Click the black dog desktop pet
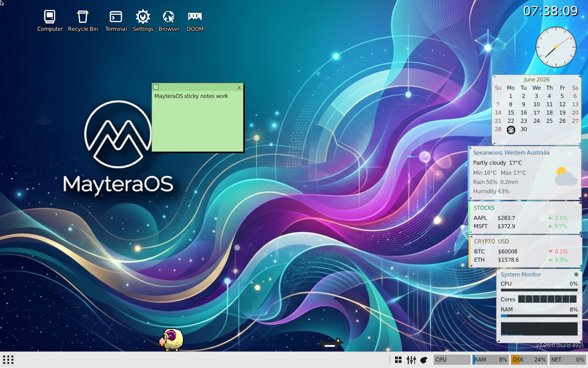This screenshot has width=588, height=368. pos(332,344)
